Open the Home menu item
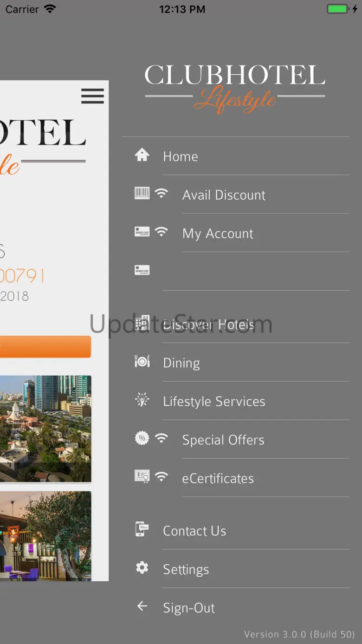The height and width of the screenshot is (644, 362). coord(181,156)
